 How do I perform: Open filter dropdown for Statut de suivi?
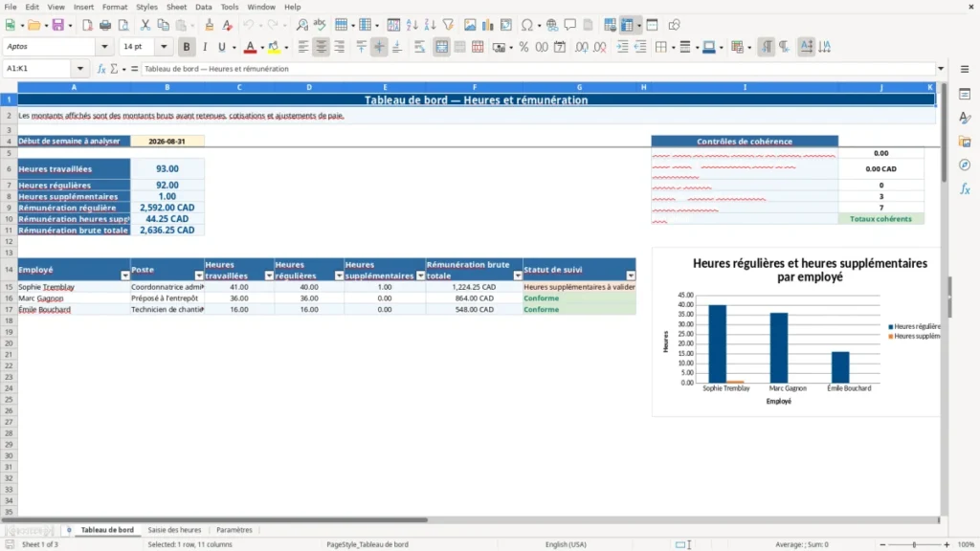coord(631,275)
